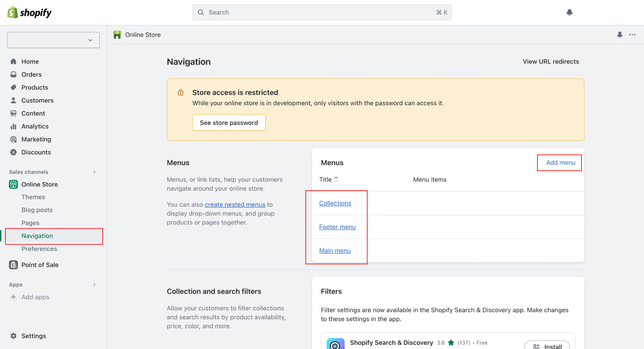The width and height of the screenshot is (644, 349).
Task: Click the create nested menus link
Action: pyautogui.click(x=235, y=205)
